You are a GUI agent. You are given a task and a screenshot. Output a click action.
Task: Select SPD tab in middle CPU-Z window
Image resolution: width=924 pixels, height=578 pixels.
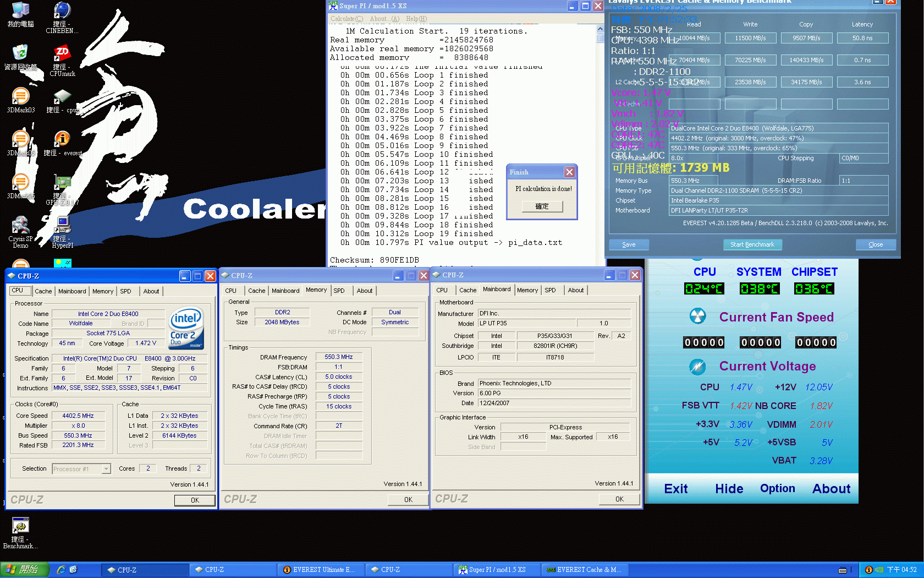[339, 291]
